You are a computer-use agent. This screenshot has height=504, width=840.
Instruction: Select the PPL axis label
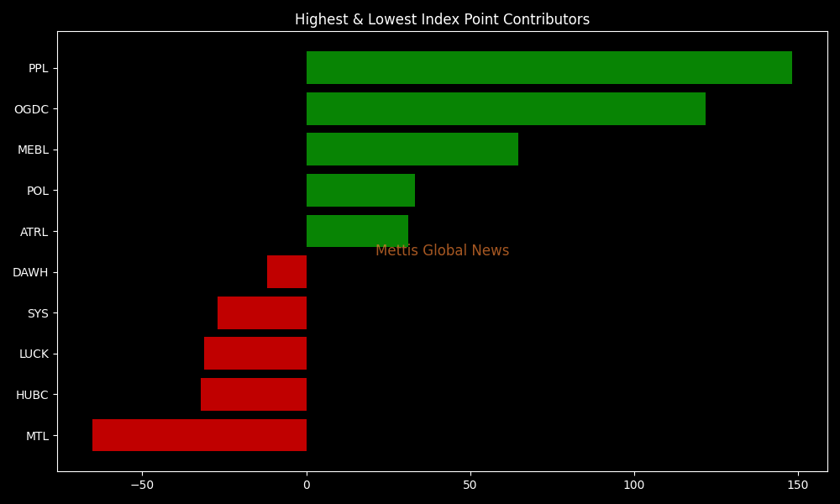38,69
